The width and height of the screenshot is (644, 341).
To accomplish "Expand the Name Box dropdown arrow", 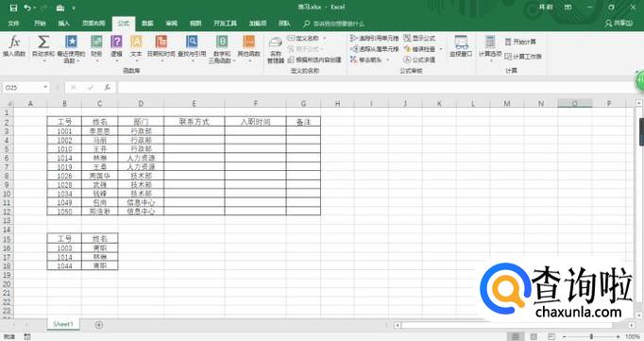I will tap(45, 87).
